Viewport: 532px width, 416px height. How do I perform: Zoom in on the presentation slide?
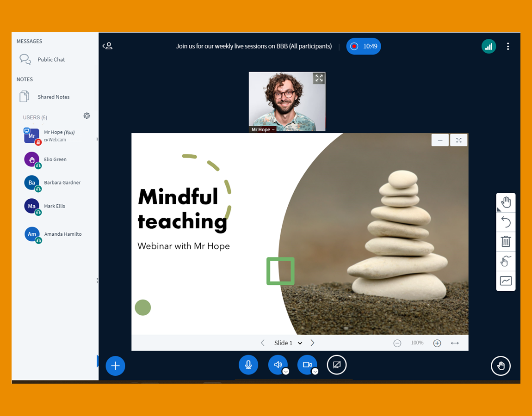coord(437,343)
